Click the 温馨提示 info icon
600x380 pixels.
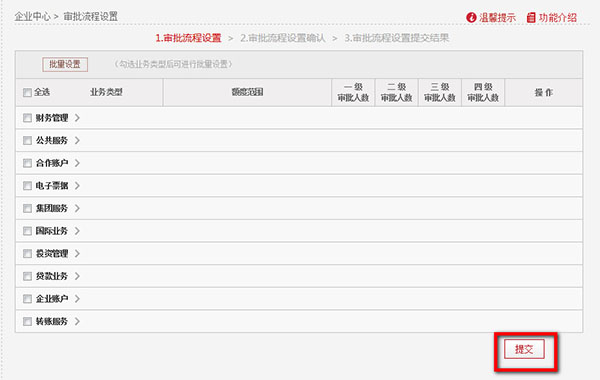click(x=471, y=17)
